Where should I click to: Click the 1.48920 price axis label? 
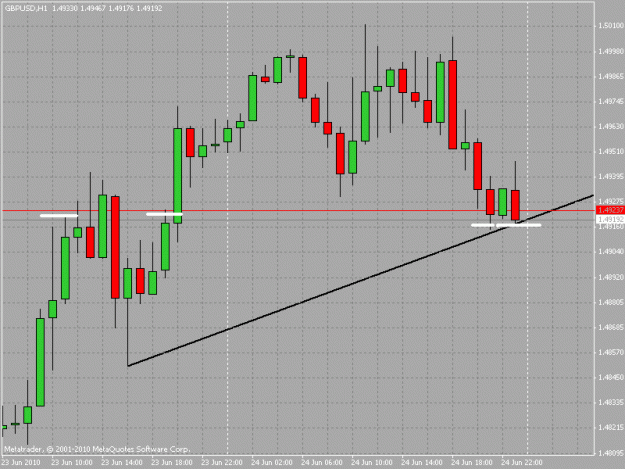611,277
